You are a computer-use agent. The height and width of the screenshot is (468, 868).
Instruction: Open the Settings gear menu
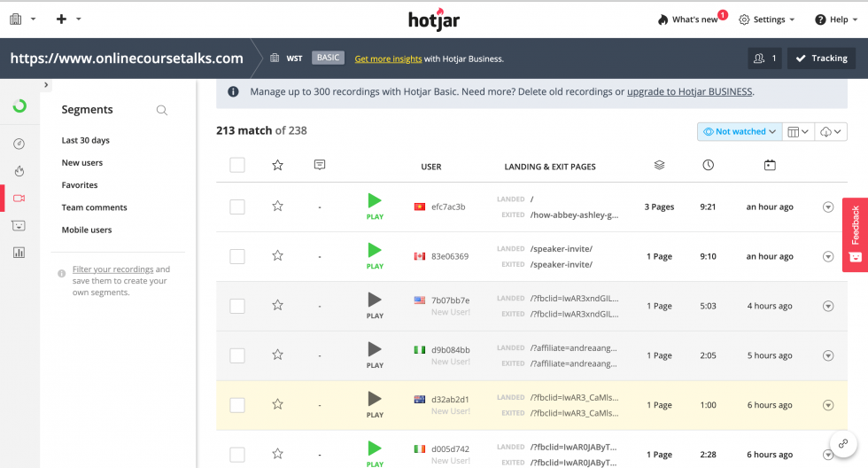coord(767,19)
